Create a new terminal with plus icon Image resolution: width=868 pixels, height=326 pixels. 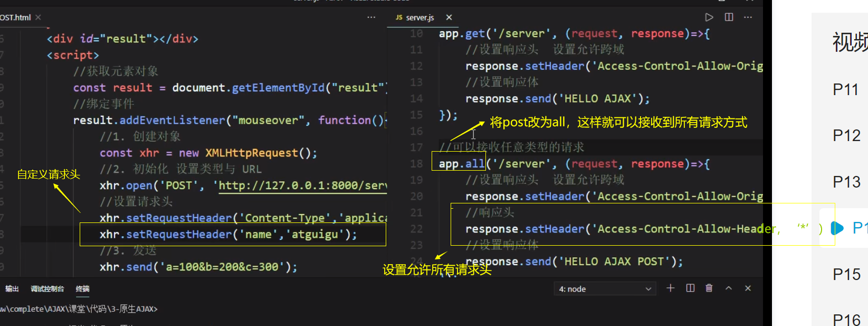pos(670,288)
